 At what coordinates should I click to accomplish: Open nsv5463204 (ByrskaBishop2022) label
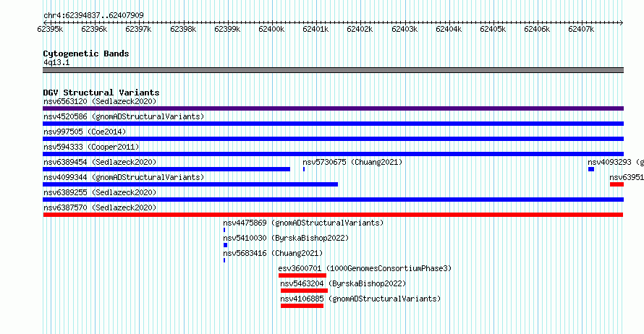coord(343,283)
